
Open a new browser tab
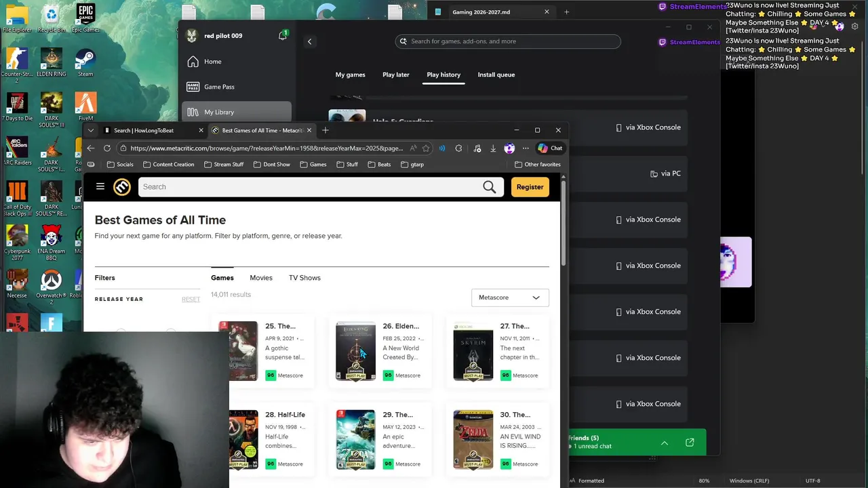325,130
